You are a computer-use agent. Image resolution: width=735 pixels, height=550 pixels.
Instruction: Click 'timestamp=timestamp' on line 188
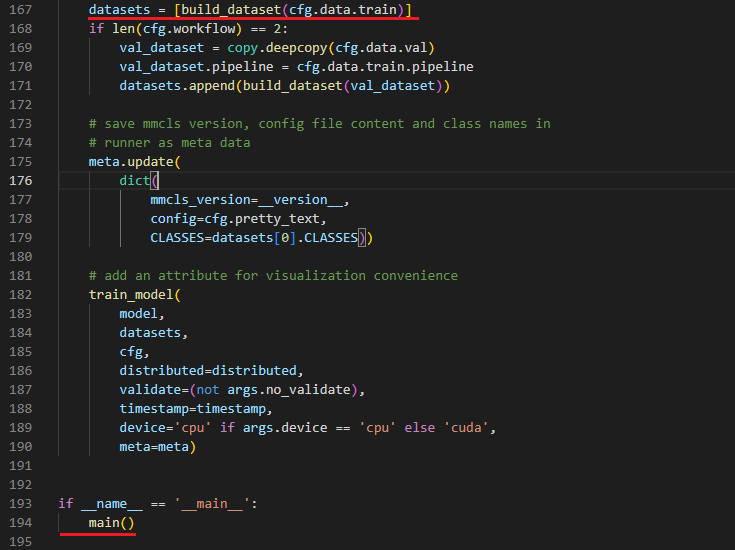click(193, 408)
